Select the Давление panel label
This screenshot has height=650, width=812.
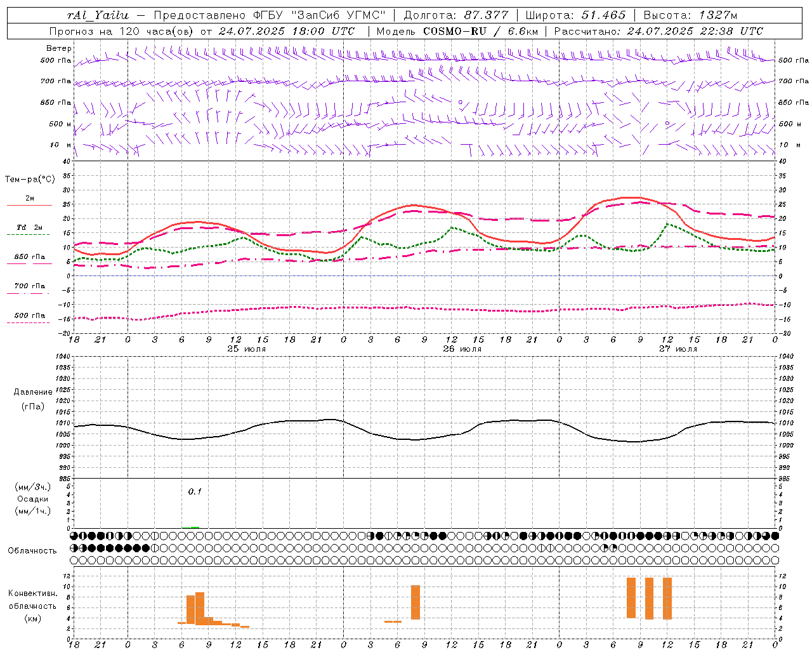tap(33, 392)
